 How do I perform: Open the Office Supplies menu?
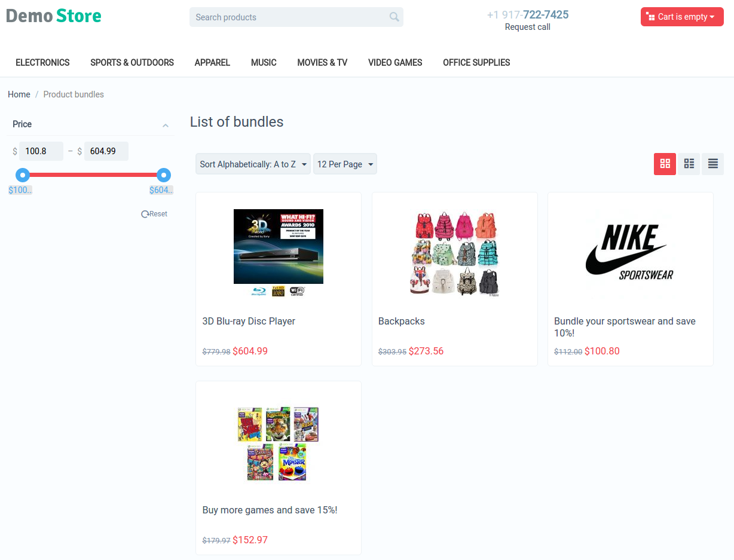click(x=476, y=62)
